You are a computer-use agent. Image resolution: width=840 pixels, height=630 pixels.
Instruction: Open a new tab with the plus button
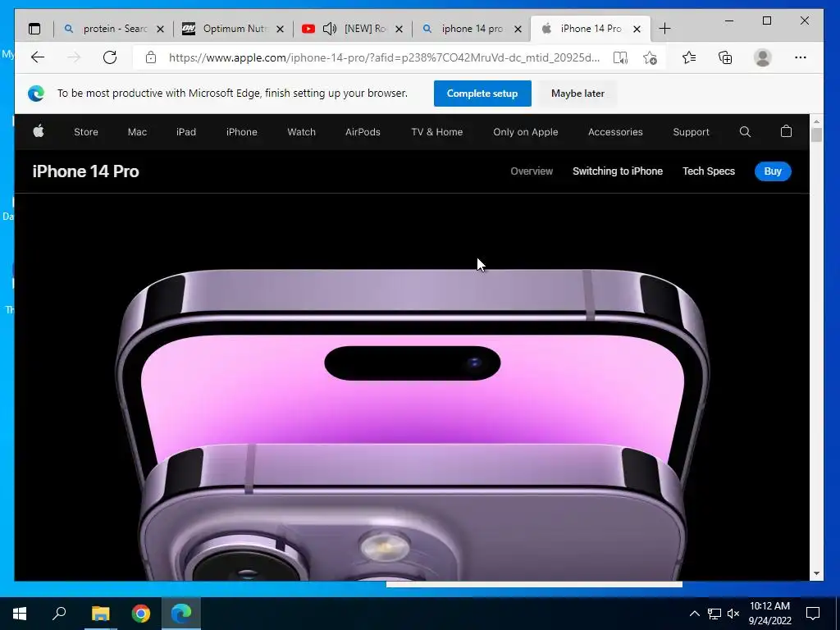[664, 29]
